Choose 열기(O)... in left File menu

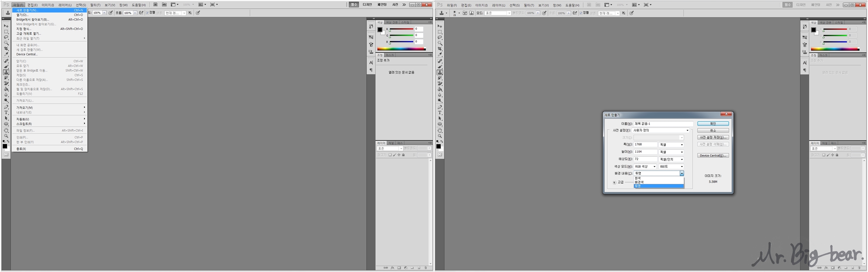(50, 15)
